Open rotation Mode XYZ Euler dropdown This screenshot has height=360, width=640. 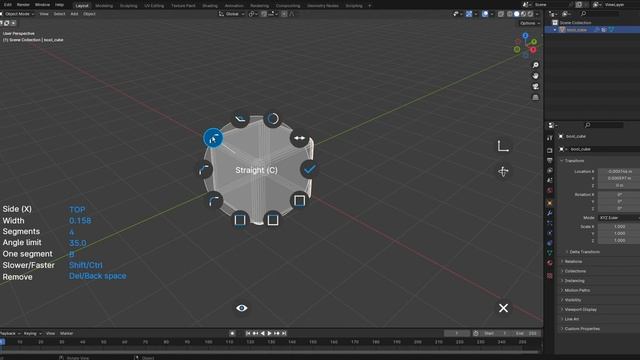pos(618,218)
